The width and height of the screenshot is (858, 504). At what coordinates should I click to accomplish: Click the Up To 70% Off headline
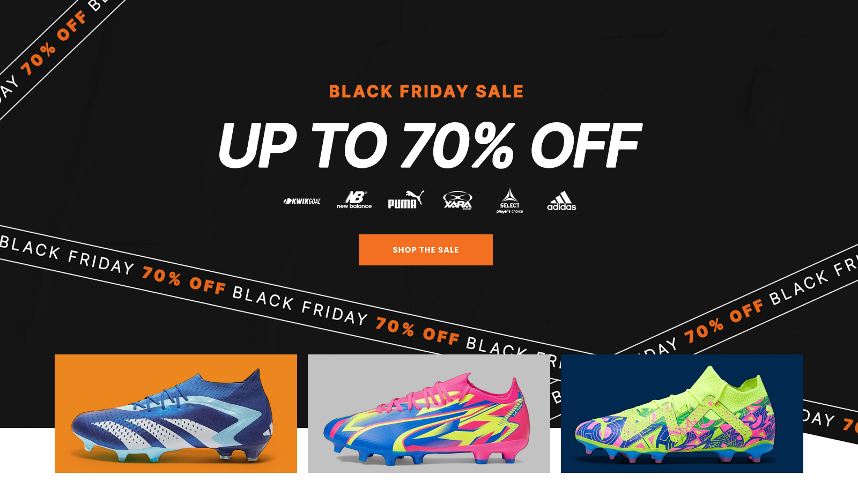(429, 145)
